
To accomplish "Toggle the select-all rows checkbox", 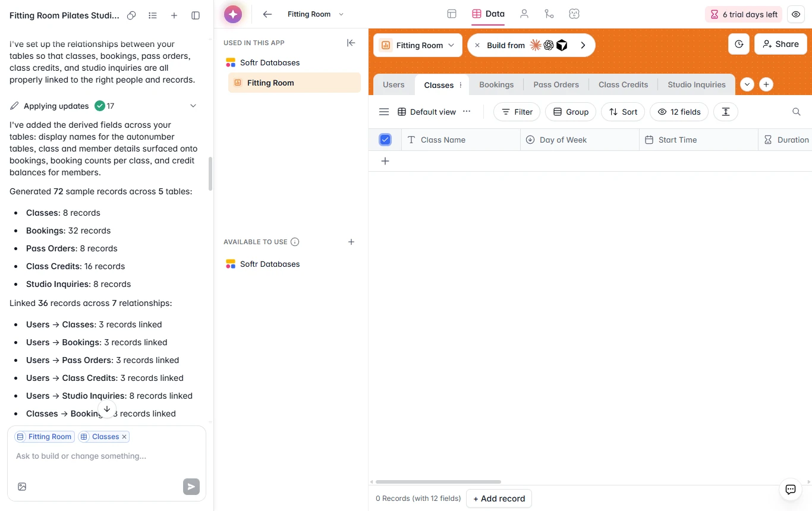I will 385,140.
